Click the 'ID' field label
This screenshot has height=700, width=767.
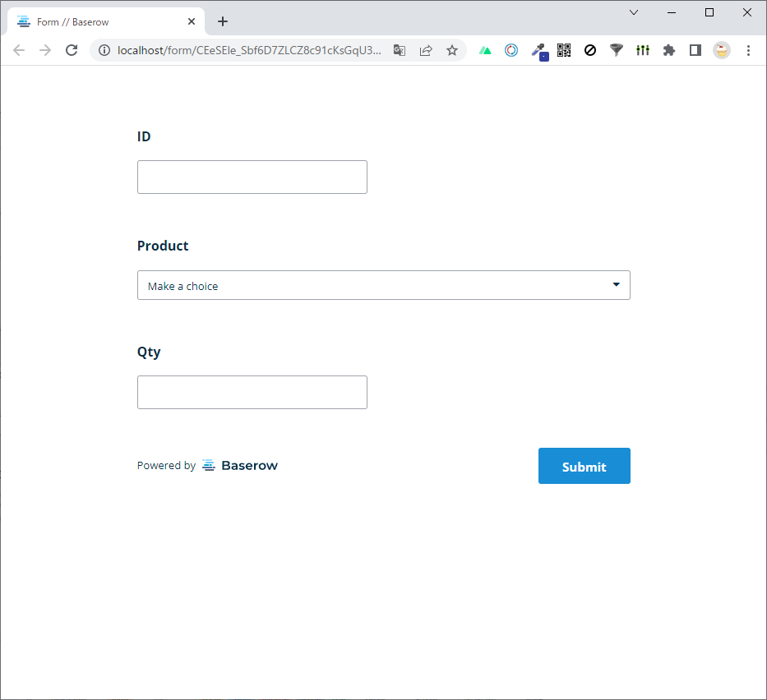(144, 136)
